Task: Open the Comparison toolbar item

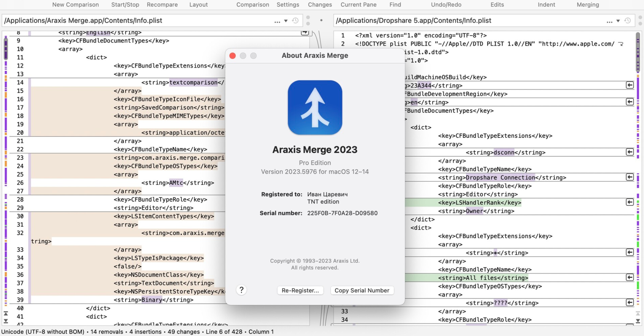Action: 253,4
